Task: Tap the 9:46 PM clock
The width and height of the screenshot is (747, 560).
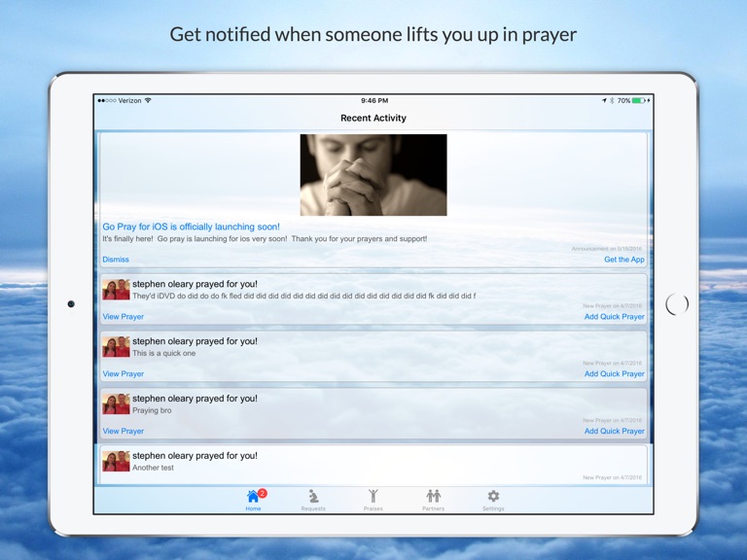Action: (374, 100)
